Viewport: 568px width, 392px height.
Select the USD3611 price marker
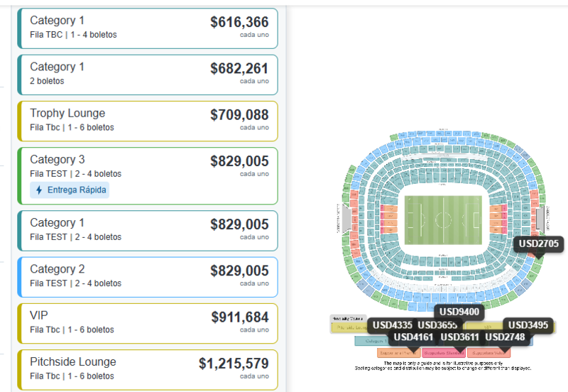click(459, 337)
